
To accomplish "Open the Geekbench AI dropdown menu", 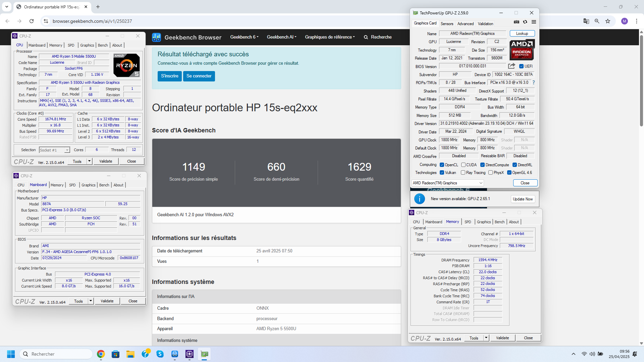I will click(281, 37).
